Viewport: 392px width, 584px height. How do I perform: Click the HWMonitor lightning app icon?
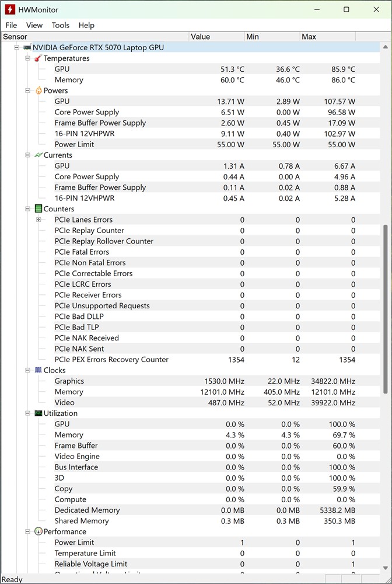coord(10,10)
